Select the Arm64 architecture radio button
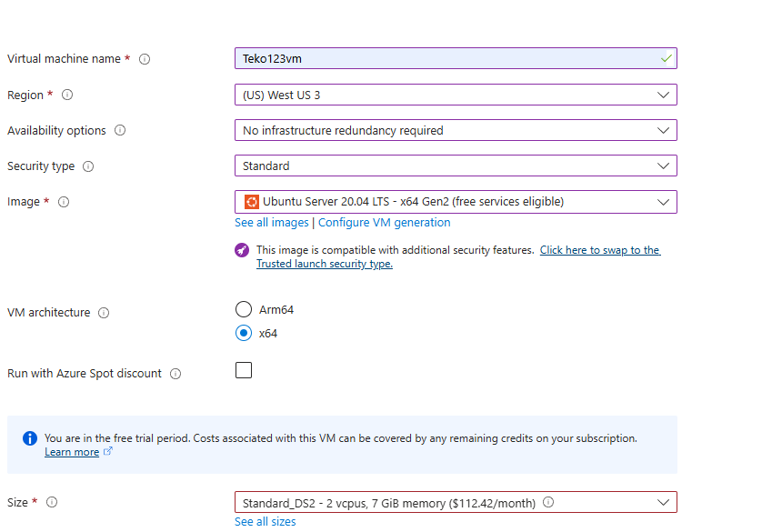The image size is (782, 532). [x=244, y=309]
